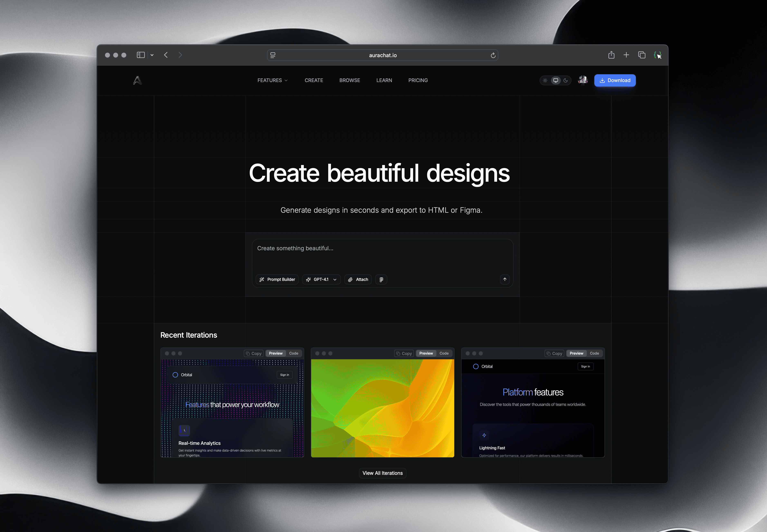Switch to light theme sun icon

(x=545, y=80)
